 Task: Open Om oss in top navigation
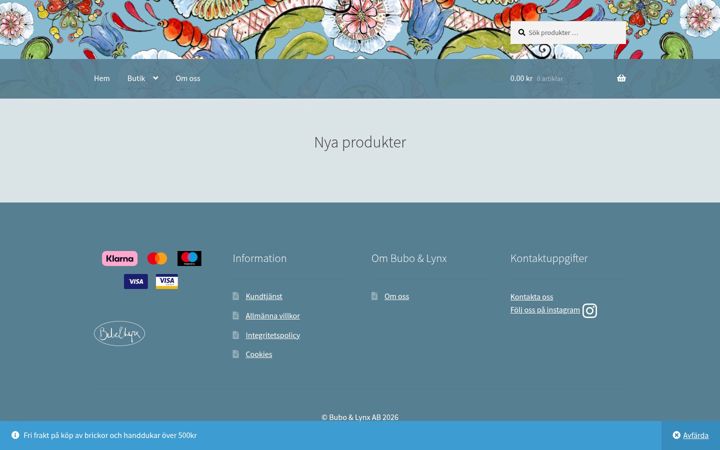click(188, 79)
